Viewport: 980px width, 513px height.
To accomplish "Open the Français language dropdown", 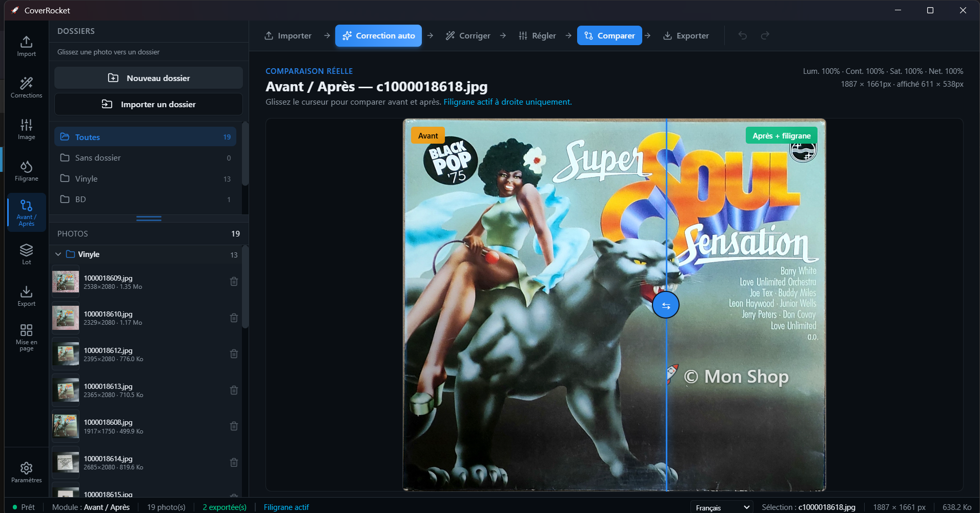I will pyautogui.click(x=722, y=507).
